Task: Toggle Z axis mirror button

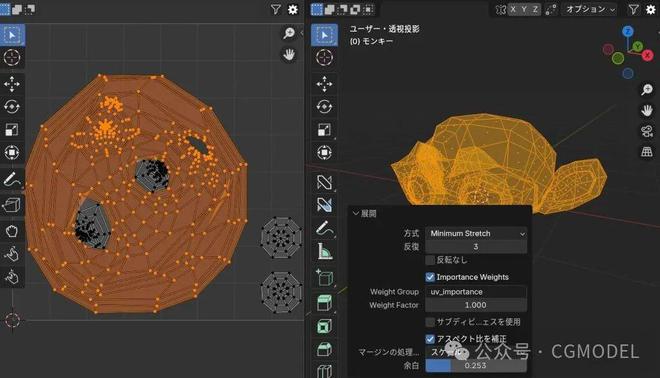Action: [535, 9]
